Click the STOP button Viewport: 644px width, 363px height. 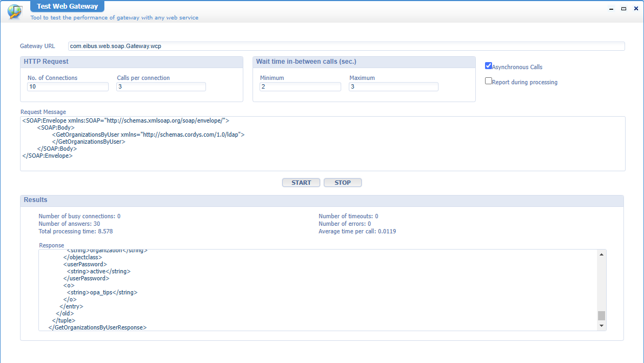(x=342, y=183)
